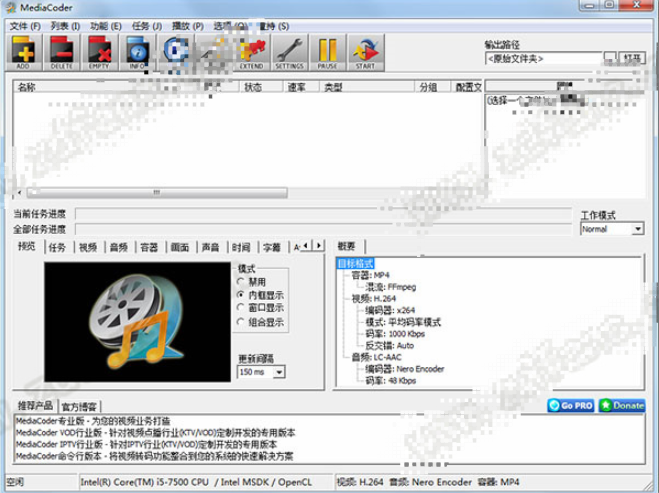Click the file list horizontal scrollbar

tap(157, 193)
